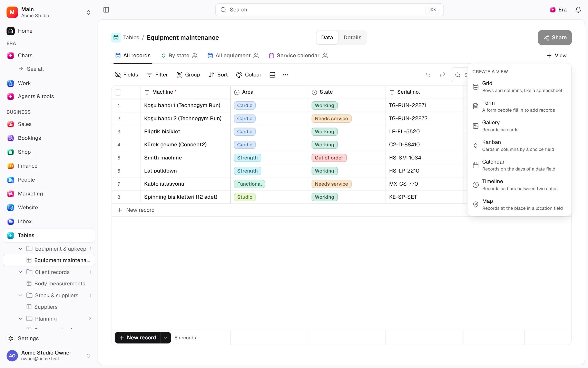This screenshot has width=588, height=368.
Task: Open Home in the sidebar
Action: click(49, 31)
